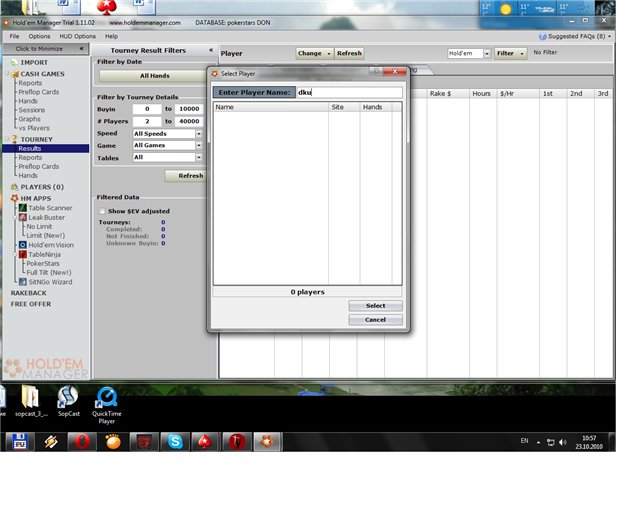This screenshot has width=640, height=512.
Task: Click the Enter Player Name field
Action: point(349,92)
